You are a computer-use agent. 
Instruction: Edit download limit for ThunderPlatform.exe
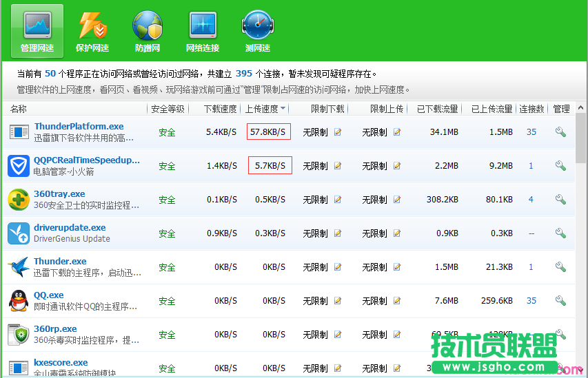click(338, 132)
